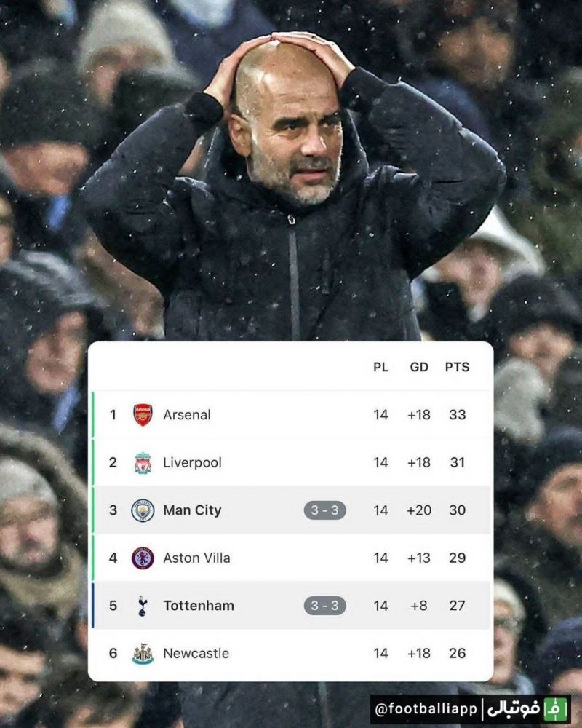Open Tottenham's 3 - 3 score badge

point(325,606)
